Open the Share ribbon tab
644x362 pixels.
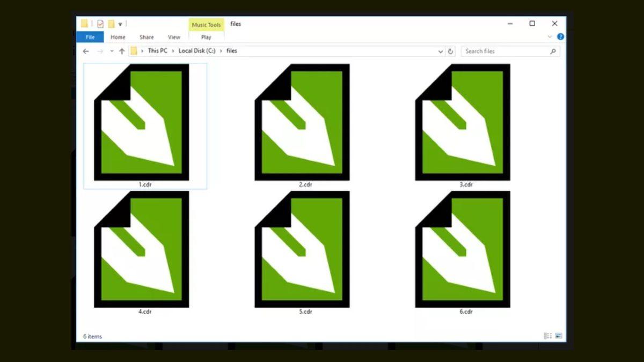(147, 37)
